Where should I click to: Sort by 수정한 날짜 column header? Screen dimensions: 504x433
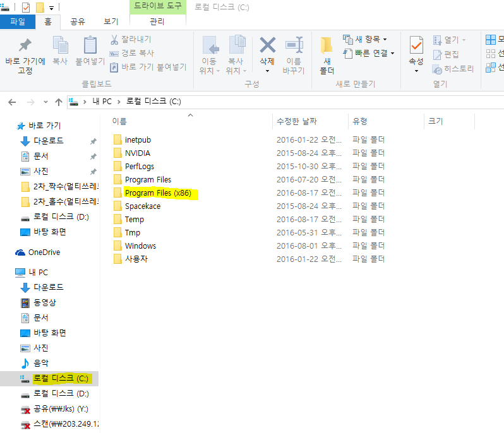click(x=297, y=121)
